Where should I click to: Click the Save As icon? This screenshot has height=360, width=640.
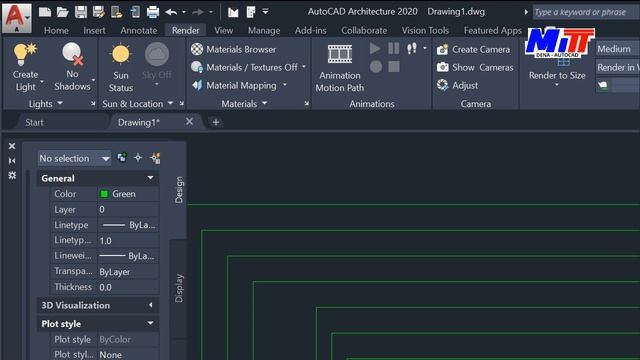[98, 12]
